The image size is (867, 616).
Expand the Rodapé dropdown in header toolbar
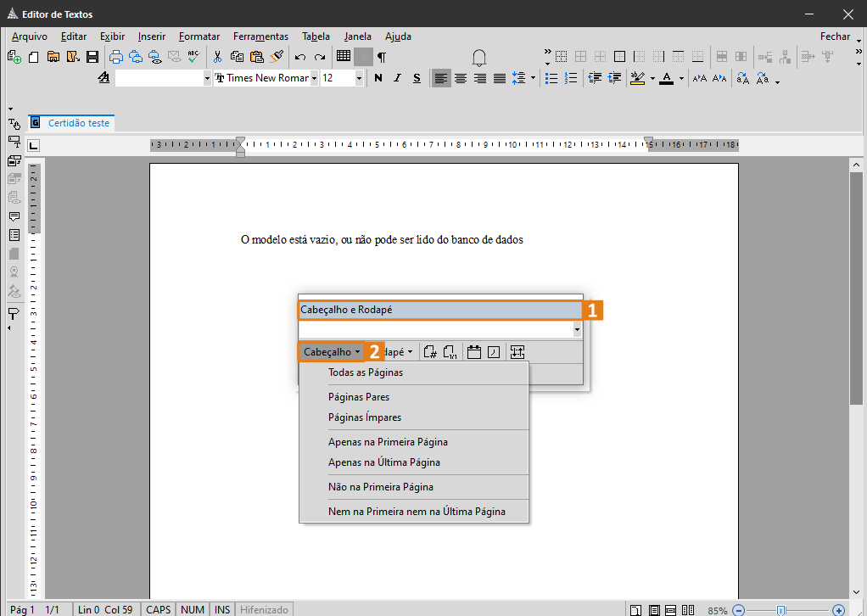[x=410, y=351]
